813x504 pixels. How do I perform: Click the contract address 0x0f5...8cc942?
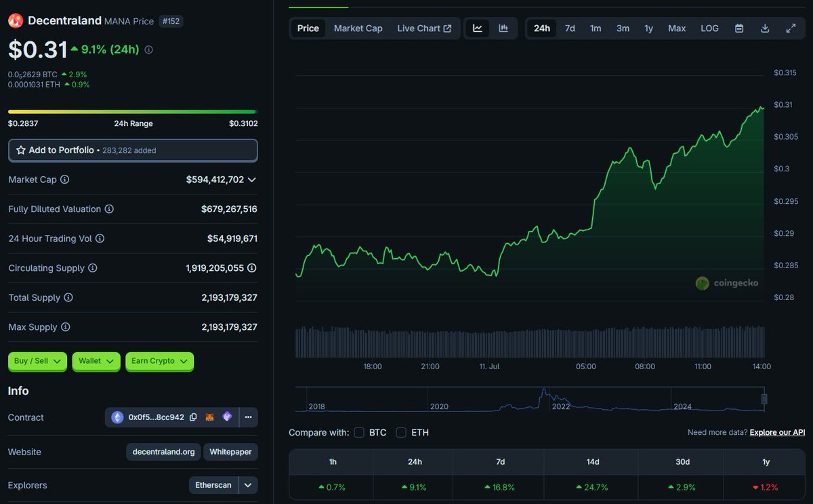click(157, 417)
